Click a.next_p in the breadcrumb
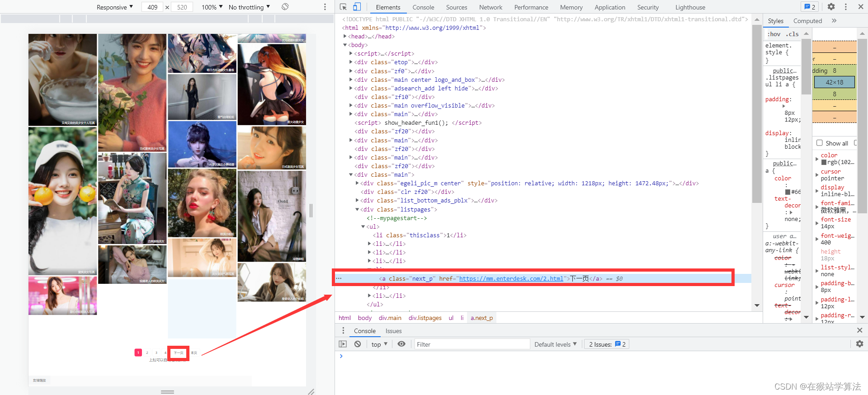868x395 pixels. 481,318
